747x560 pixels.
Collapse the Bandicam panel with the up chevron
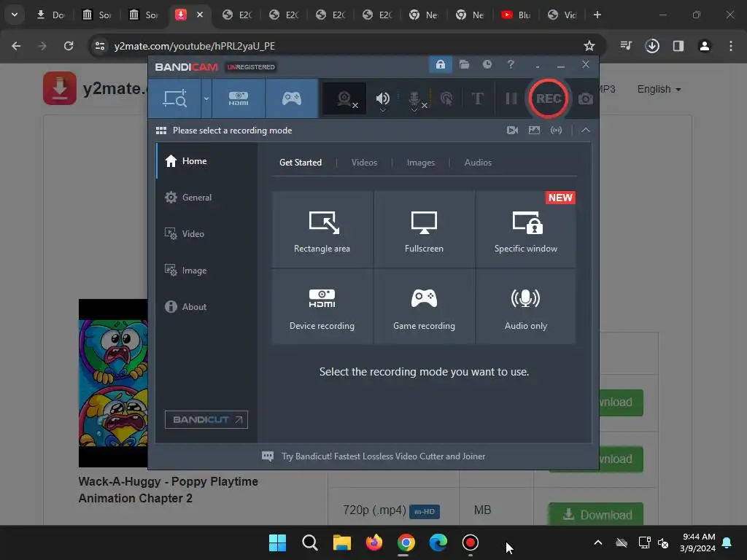pos(586,130)
